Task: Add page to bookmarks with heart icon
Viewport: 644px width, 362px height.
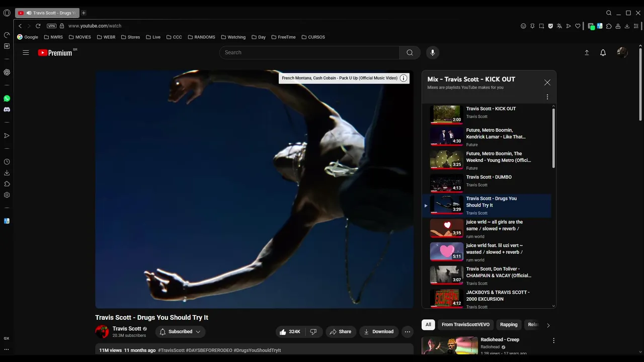Action: pyautogui.click(x=578, y=26)
